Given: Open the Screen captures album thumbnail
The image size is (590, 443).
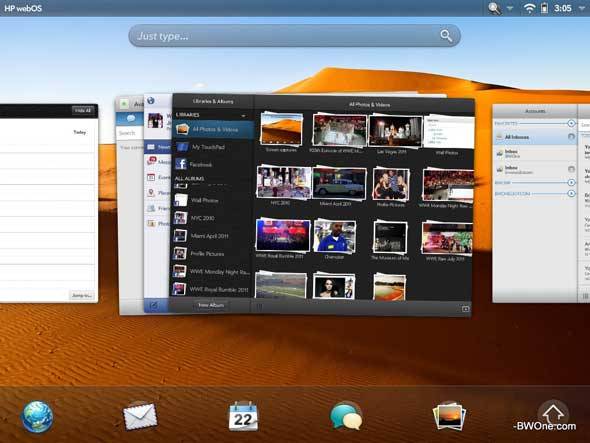Looking at the screenshot, I should (x=281, y=129).
